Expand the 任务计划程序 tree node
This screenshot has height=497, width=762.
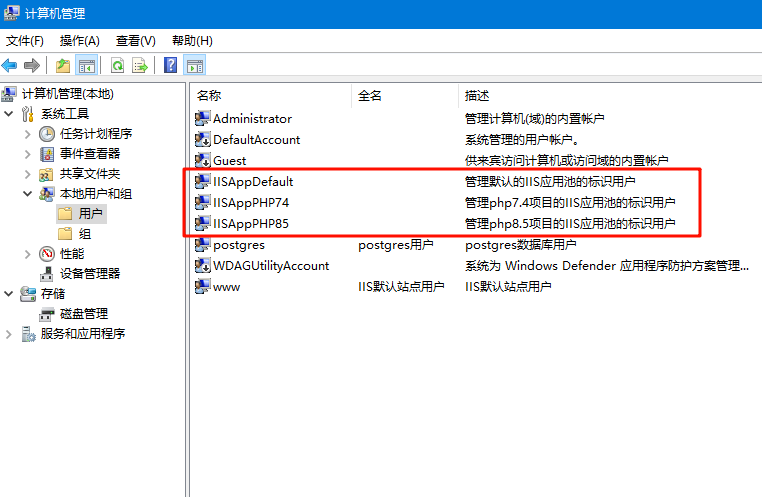(x=27, y=134)
